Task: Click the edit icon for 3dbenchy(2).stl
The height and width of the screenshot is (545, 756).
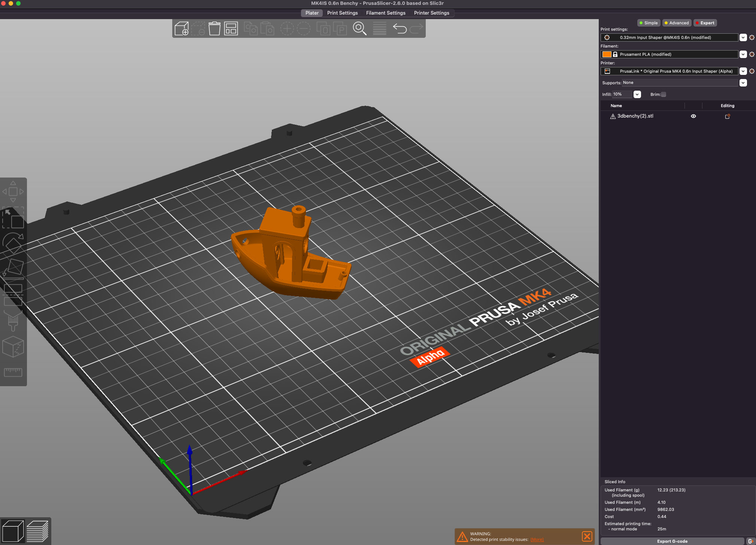Action: (x=728, y=116)
